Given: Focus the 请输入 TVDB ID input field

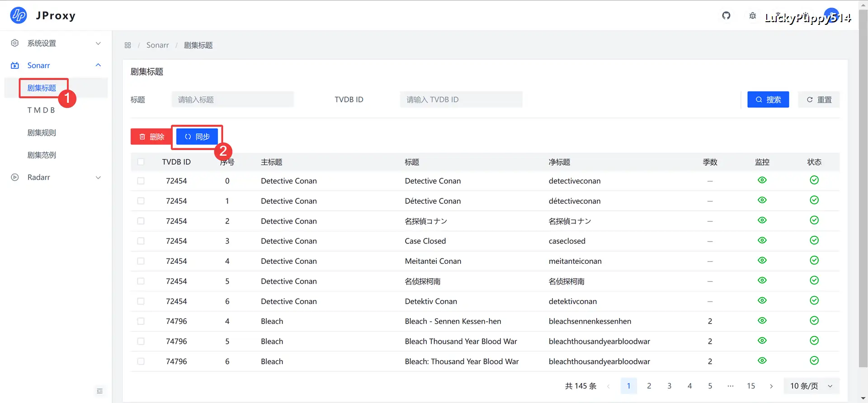Looking at the screenshot, I should pyautogui.click(x=461, y=99).
